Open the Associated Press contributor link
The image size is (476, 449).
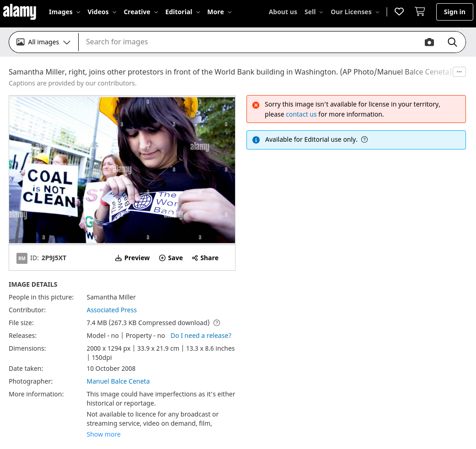point(112,310)
